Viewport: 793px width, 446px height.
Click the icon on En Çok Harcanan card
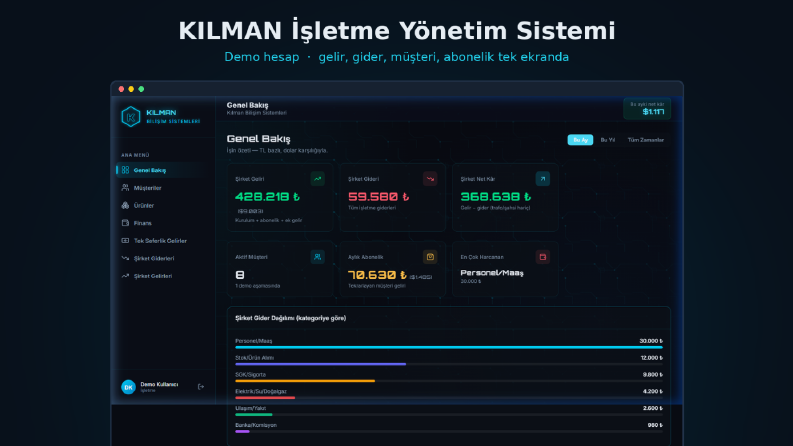pos(543,257)
